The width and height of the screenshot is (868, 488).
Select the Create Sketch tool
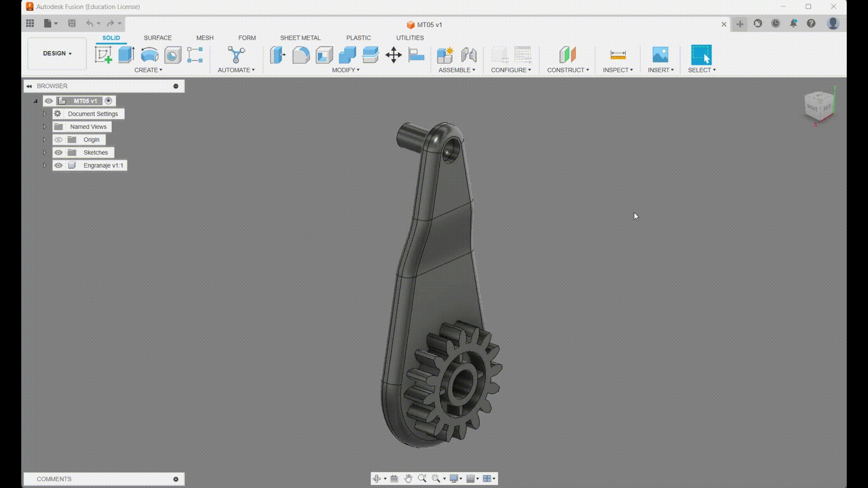click(103, 55)
